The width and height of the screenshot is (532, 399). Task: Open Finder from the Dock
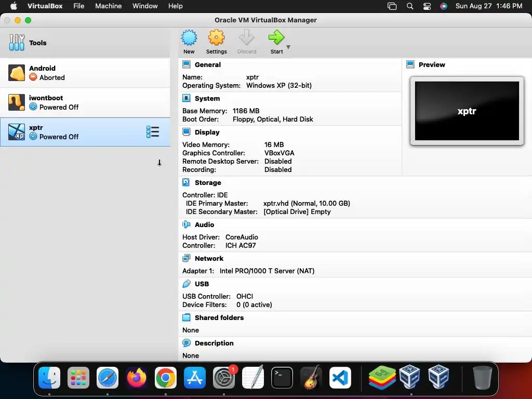click(49, 378)
